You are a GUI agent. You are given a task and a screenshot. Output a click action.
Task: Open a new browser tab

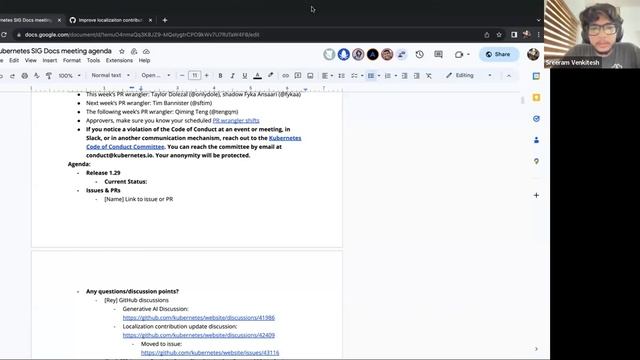tap(165, 20)
